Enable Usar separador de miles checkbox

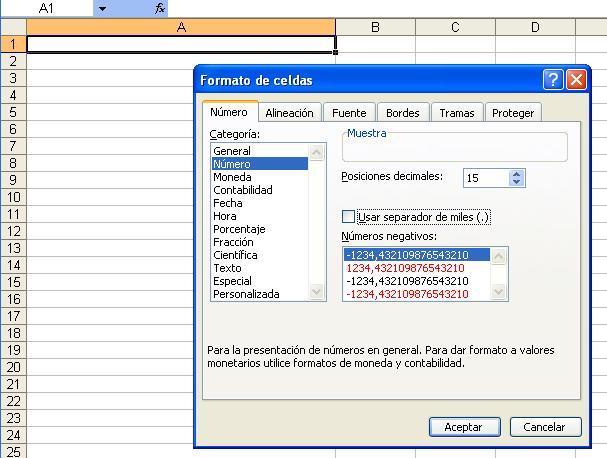(349, 217)
